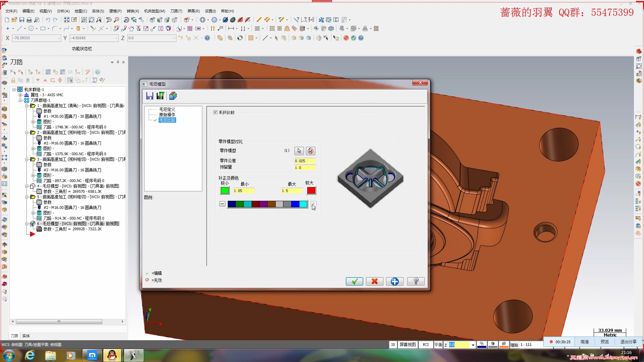Click the save icon in stock model dialog
Screen dimensions: 644x362
click(150, 96)
